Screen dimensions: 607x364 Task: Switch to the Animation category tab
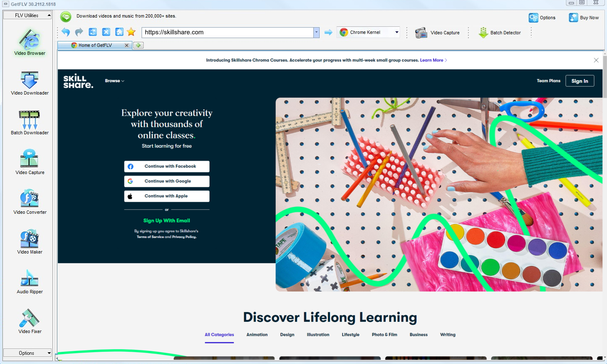tap(257, 335)
